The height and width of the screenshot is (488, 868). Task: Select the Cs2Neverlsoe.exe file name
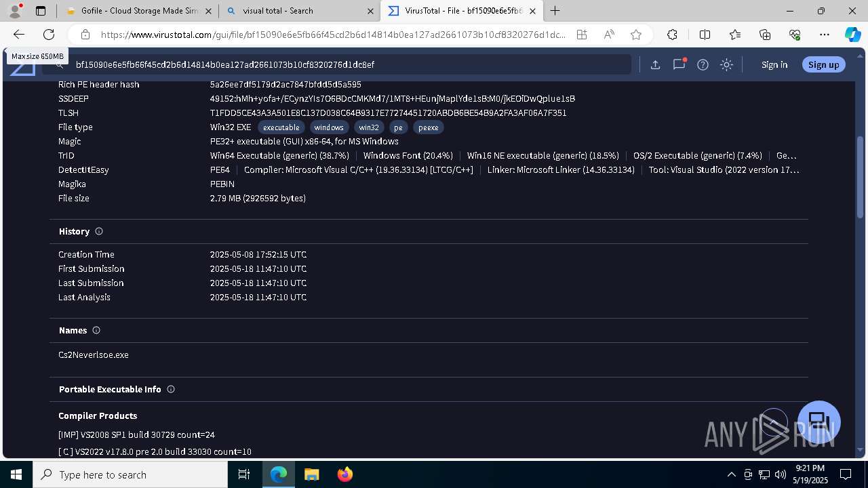pos(94,354)
